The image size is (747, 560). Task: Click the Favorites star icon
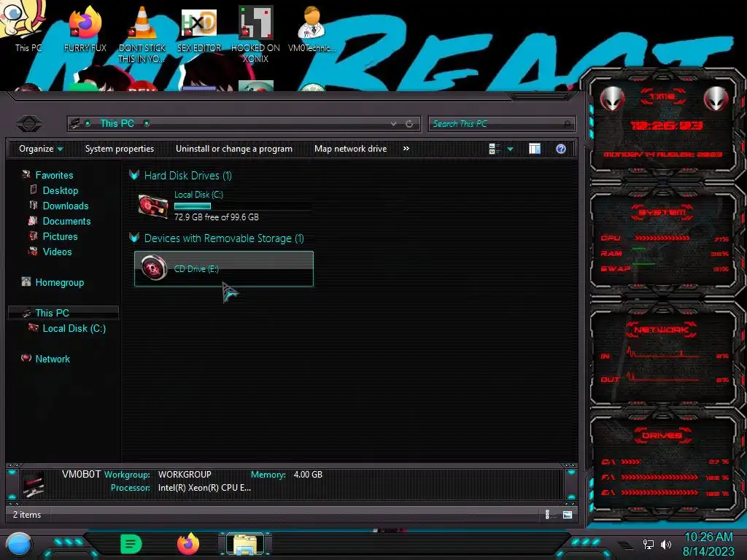(26, 175)
